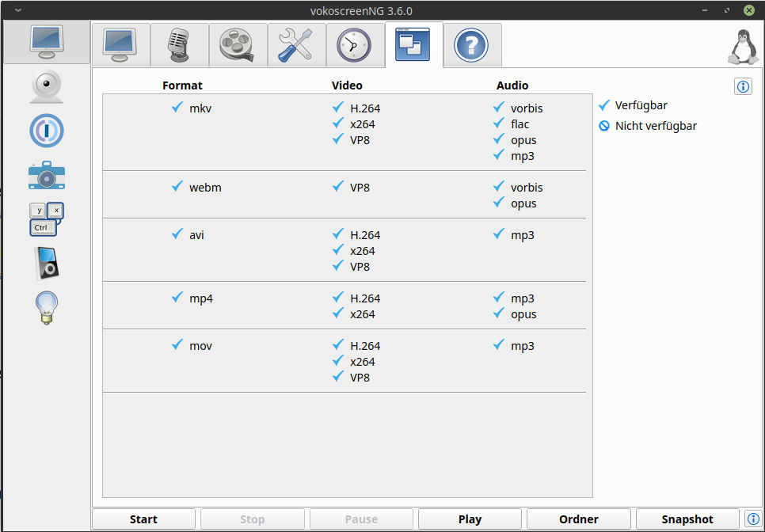Open the Ordner folder button
Viewport: 765px width, 532px height.
[579, 519]
